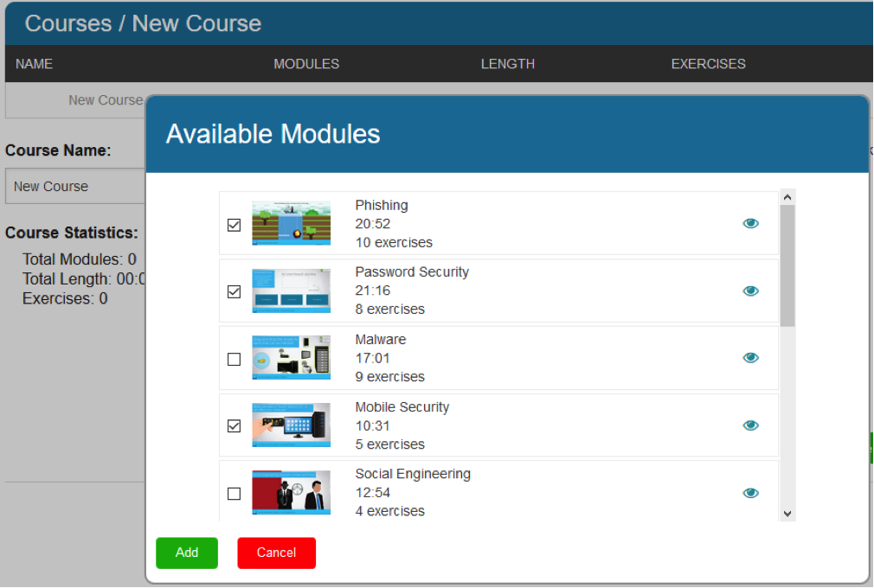Preview the Phishing module via eye icon

[x=750, y=224]
